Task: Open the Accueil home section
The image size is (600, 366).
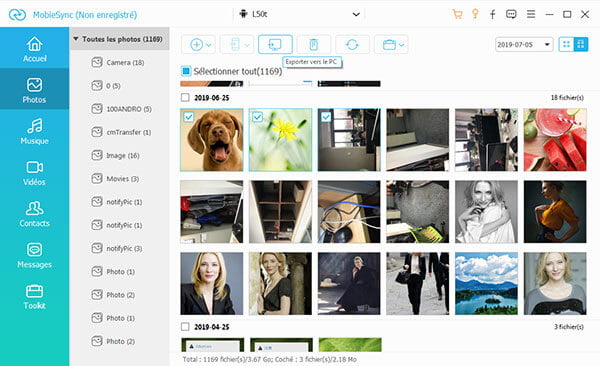Action: coord(34,48)
